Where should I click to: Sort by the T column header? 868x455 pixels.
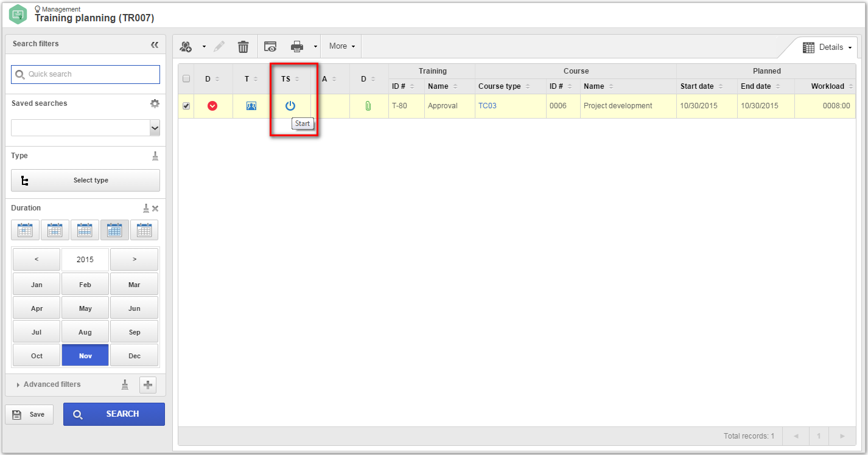[x=251, y=79]
